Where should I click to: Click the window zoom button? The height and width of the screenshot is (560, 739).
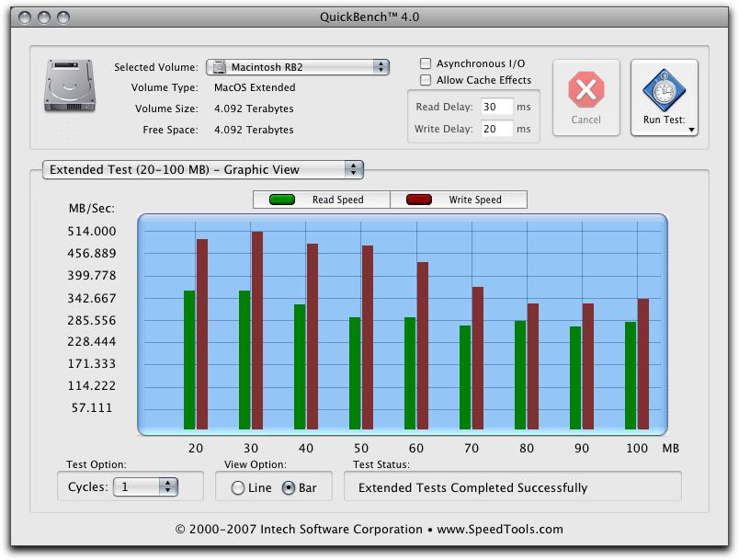[x=63, y=17]
